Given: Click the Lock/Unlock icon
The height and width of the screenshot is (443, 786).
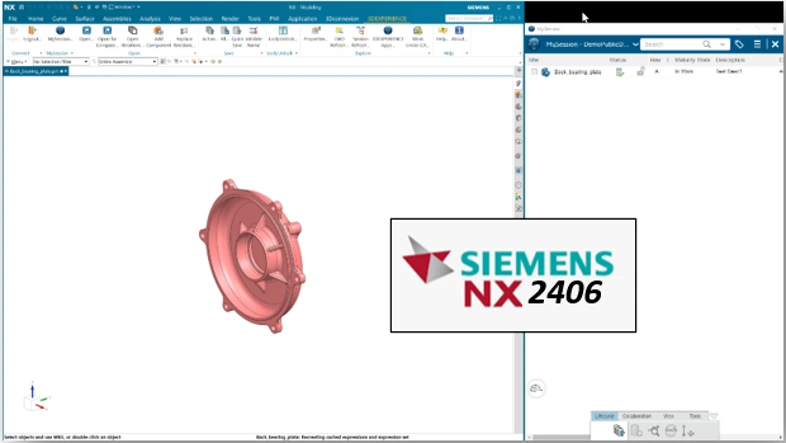Looking at the screenshot, I should (x=283, y=31).
